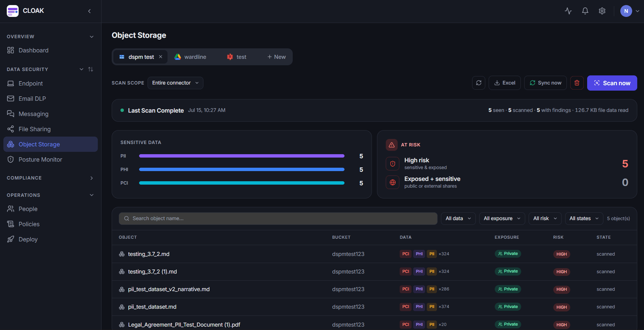Click the PHI sensitive data bar

coord(242,169)
